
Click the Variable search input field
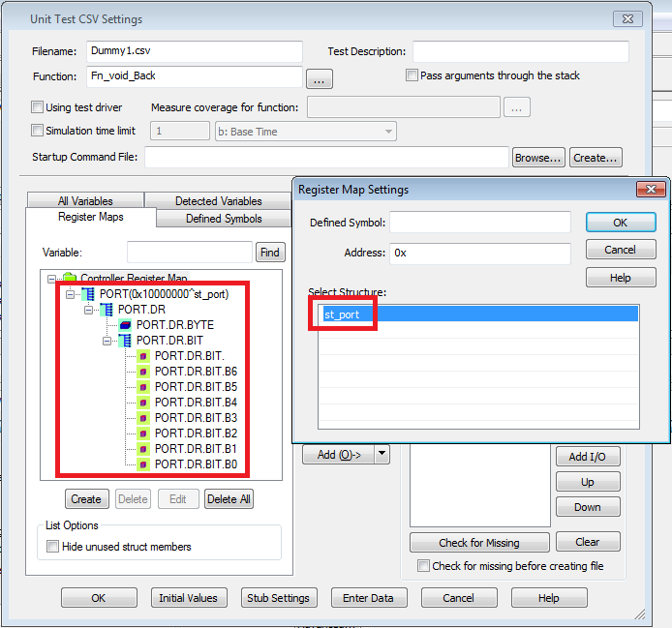tap(190, 252)
